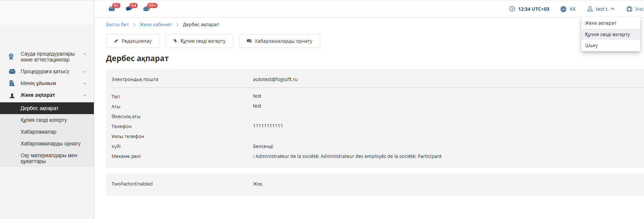Image resolution: width=644 pixels, height=219 pixels.
Task: Click the Редакциялау button
Action: tap(132, 41)
